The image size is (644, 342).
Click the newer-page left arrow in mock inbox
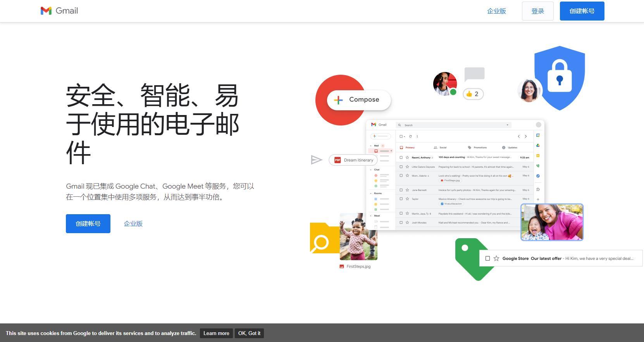coord(519,136)
